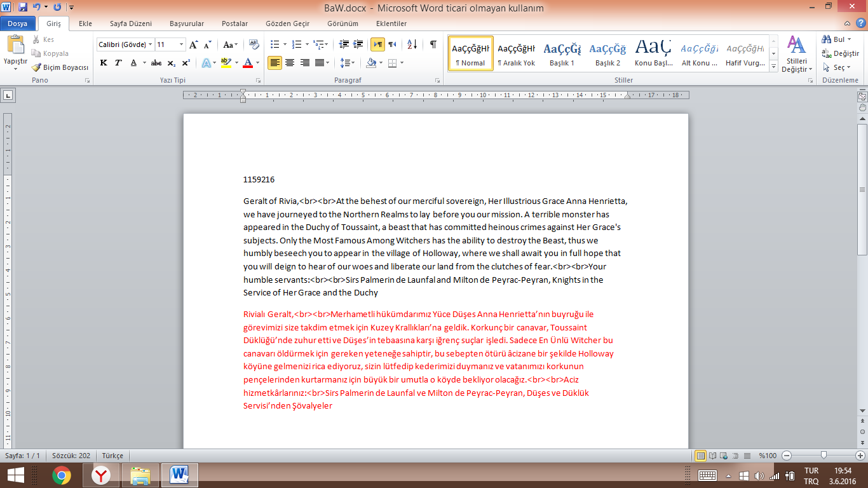Sort text with the A-Z icon
Image resolution: width=868 pixels, height=488 pixels.
click(x=412, y=44)
